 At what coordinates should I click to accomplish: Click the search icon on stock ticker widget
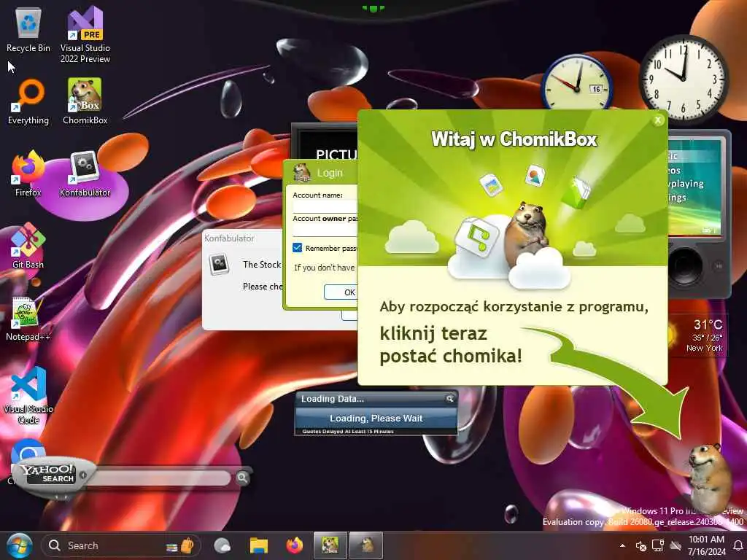tap(449, 399)
